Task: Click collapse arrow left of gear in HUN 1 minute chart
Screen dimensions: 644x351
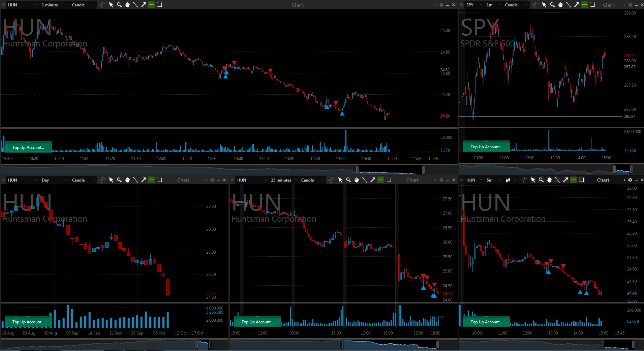Action: [x=435, y=5]
